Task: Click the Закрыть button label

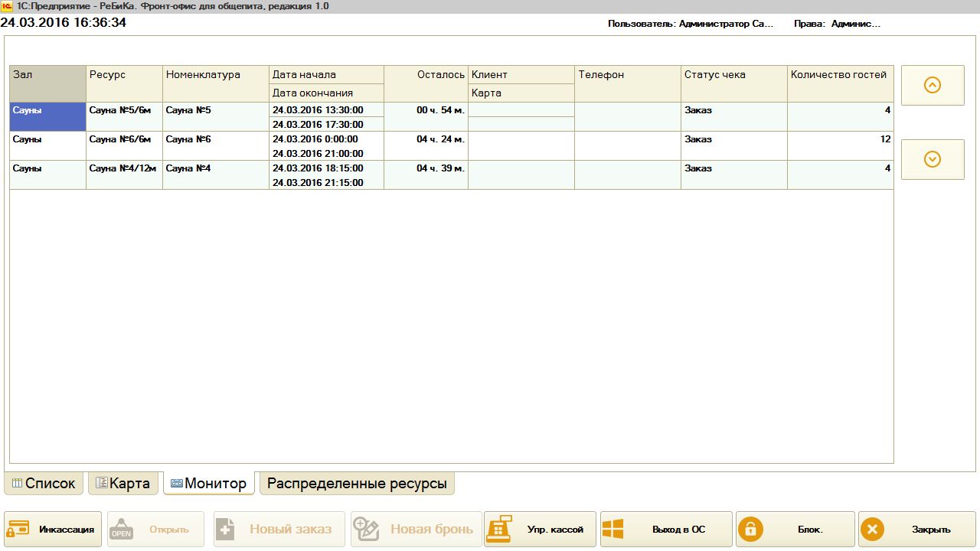Action: point(931,530)
